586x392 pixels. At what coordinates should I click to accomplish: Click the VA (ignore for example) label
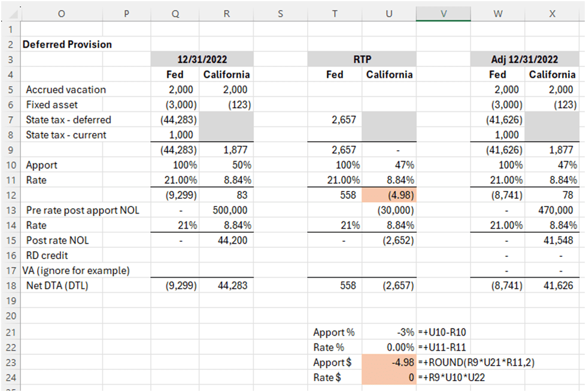[x=76, y=271]
